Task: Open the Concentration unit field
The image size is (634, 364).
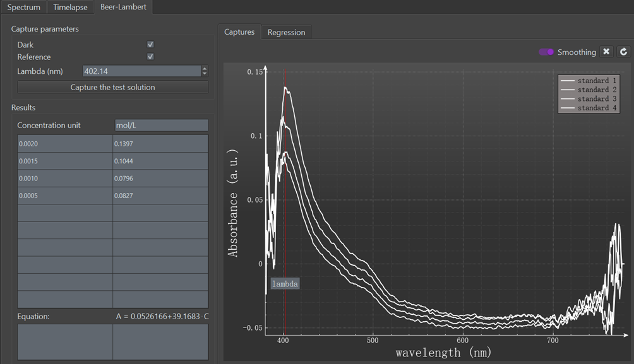Action: (x=161, y=125)
